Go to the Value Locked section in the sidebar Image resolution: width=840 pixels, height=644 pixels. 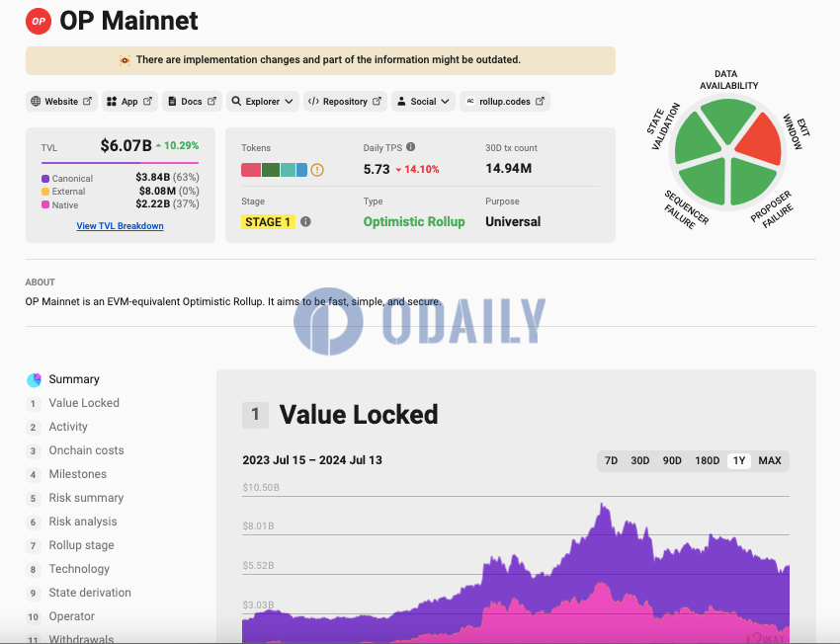click(x=84, y=403)
